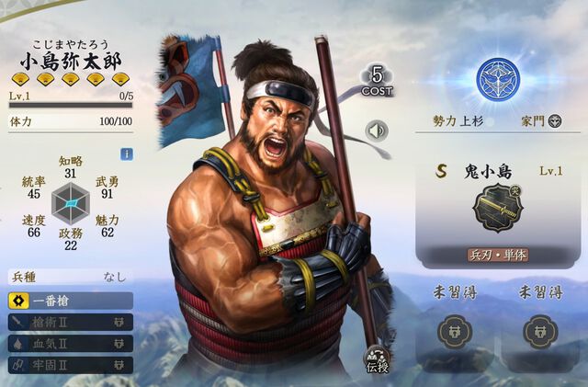Tap the Lv.1 experience progress bar
This screenshot has height=387, width=588.
(71, 105)
